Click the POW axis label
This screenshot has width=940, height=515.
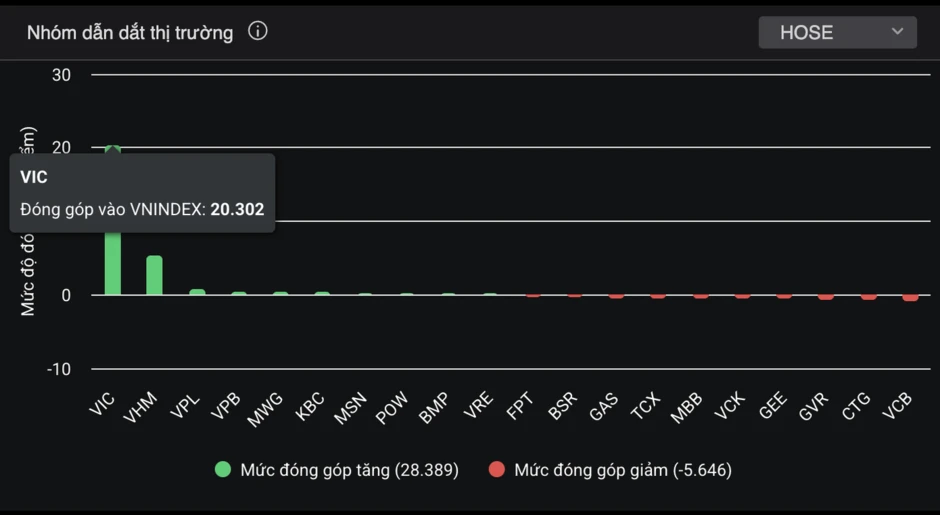click(391, 408)
